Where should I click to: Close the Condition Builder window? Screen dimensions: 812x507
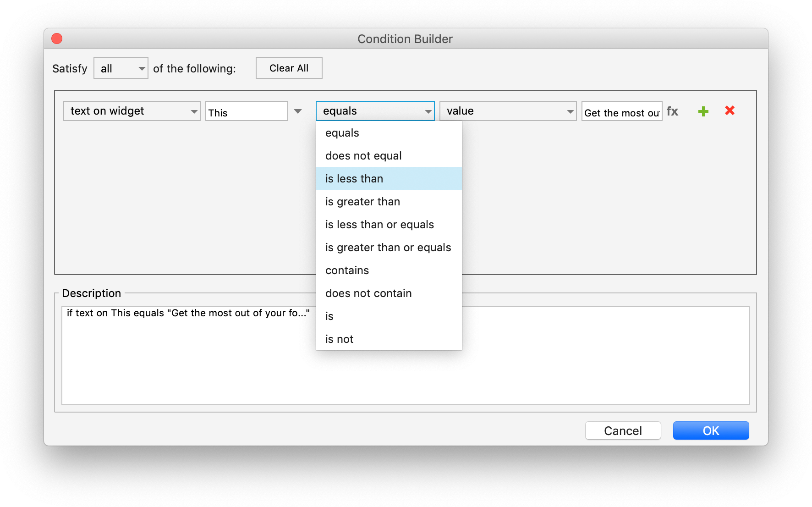point(57,39)
